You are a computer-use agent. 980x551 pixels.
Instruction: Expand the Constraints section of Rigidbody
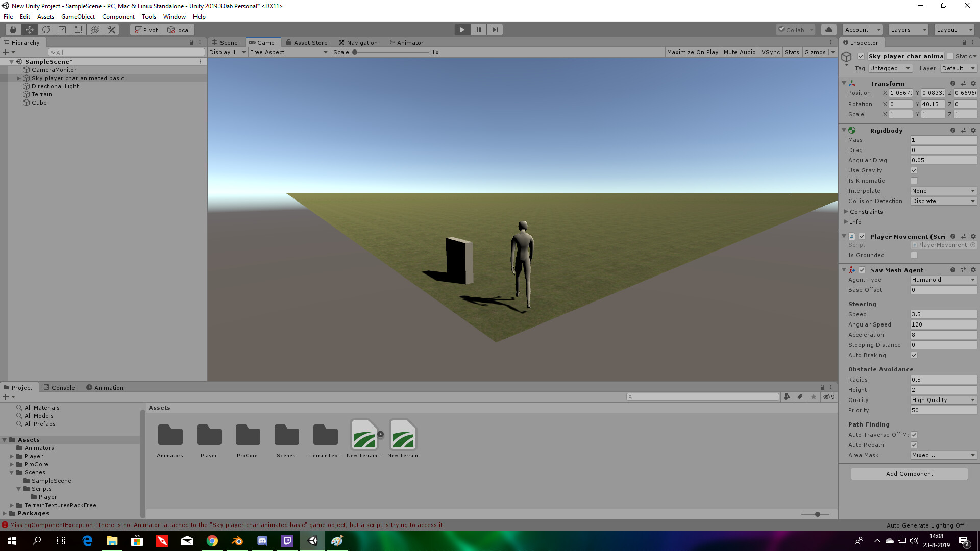tap(846, 211)
